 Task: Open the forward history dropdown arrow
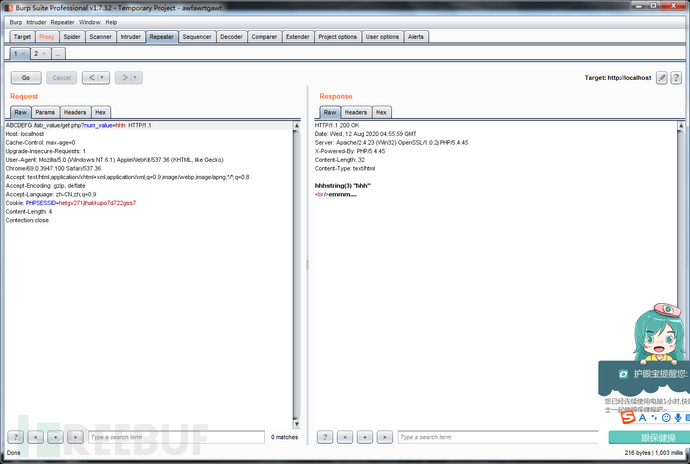[136, 78]
